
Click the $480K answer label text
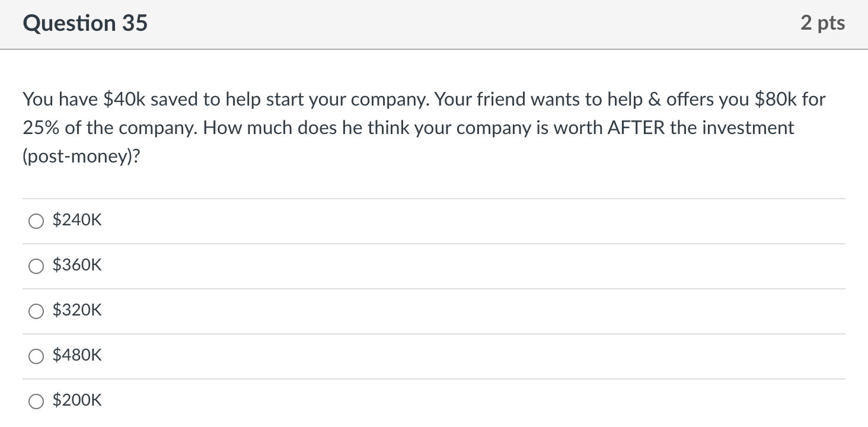(x=77, y=355)
